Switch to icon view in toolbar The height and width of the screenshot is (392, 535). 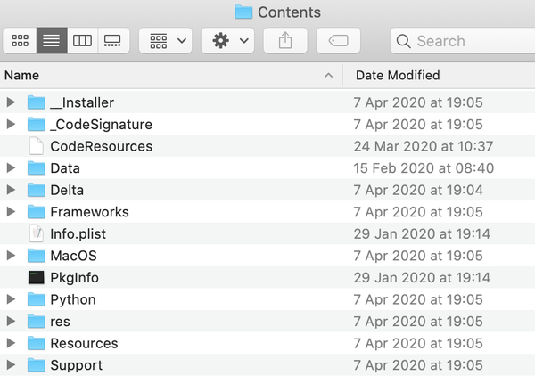tap(20, 41)
